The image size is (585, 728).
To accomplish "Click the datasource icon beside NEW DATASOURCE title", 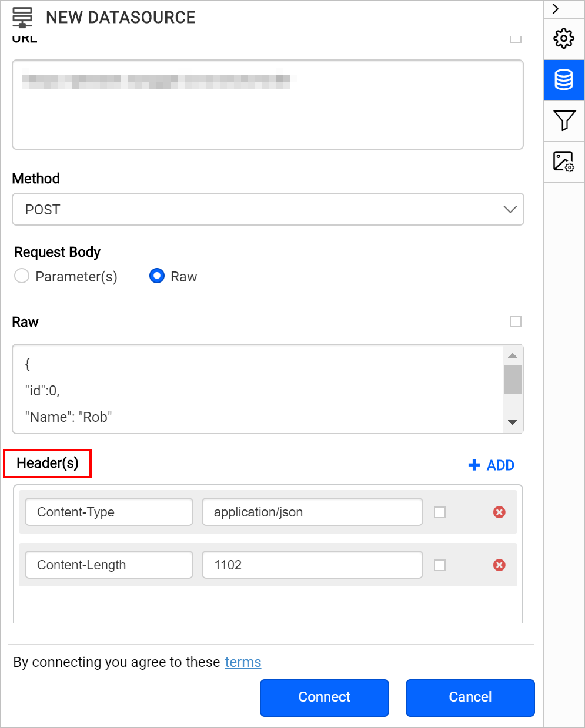I will click(22, 17).
